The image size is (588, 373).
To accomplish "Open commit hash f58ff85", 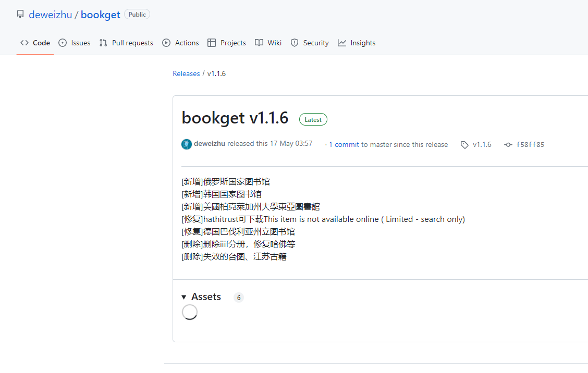I will coord(530,145).
